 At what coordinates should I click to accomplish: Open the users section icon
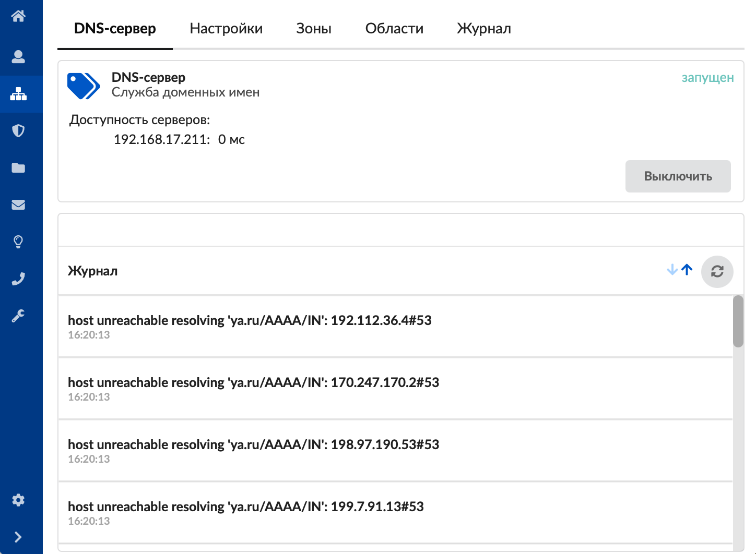point(18,56)
